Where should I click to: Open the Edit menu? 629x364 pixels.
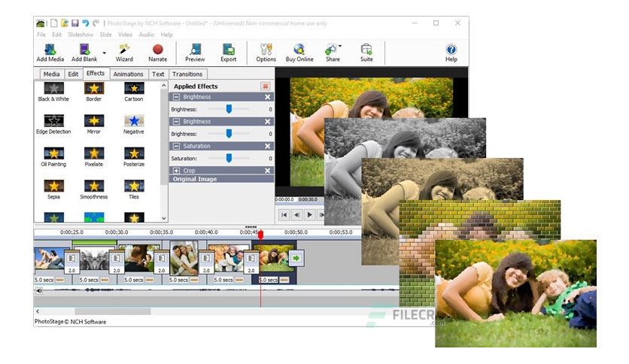[57, 35]
